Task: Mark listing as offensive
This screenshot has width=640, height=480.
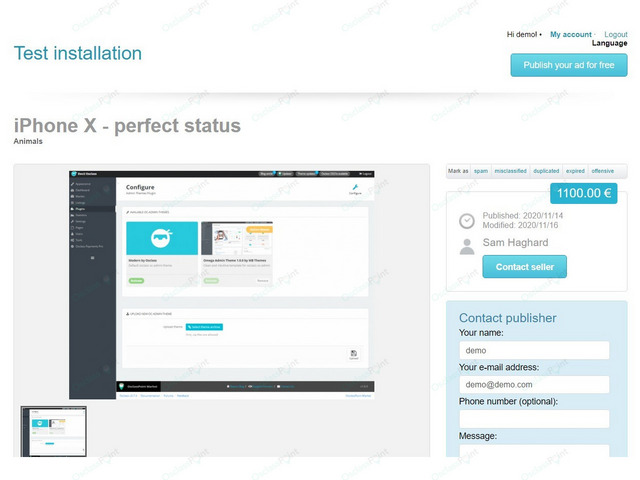Action: tap(602, 171)
